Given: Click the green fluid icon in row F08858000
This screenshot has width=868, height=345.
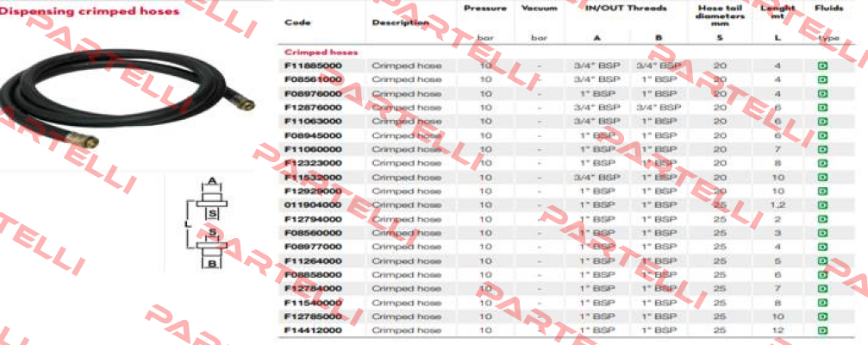Looking at the screenshot, I should [822, 274].
